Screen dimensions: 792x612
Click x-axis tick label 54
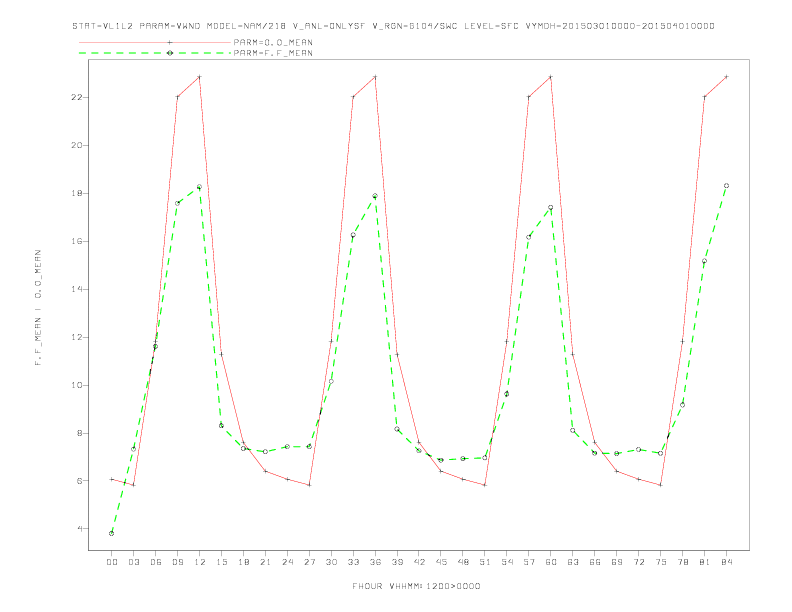click(507, 562)
